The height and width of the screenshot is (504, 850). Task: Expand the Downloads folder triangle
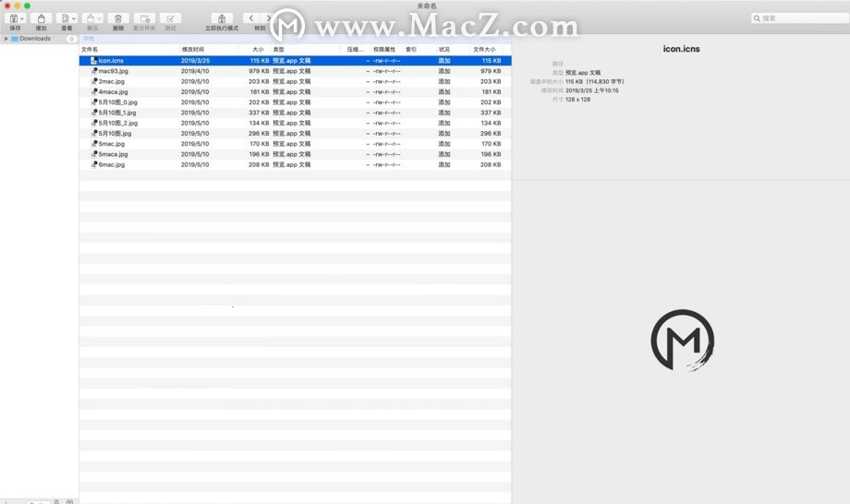click(6, 39)
